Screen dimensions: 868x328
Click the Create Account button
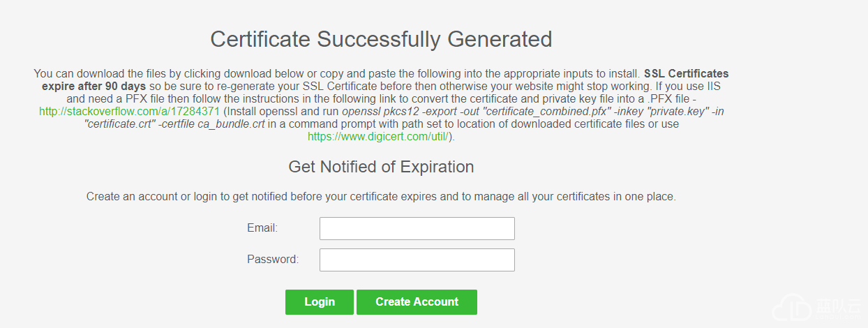pyautogui.click(x=417, y=302)
